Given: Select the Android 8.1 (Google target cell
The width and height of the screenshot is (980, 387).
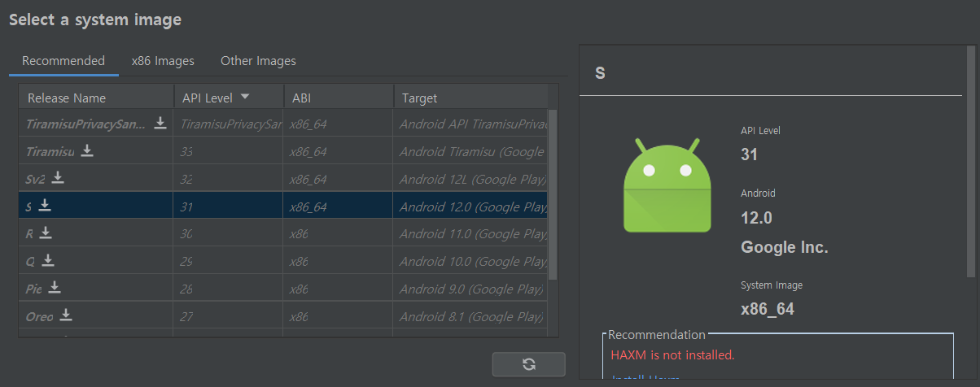Looking at the screenshot, I should coord(471,316).
